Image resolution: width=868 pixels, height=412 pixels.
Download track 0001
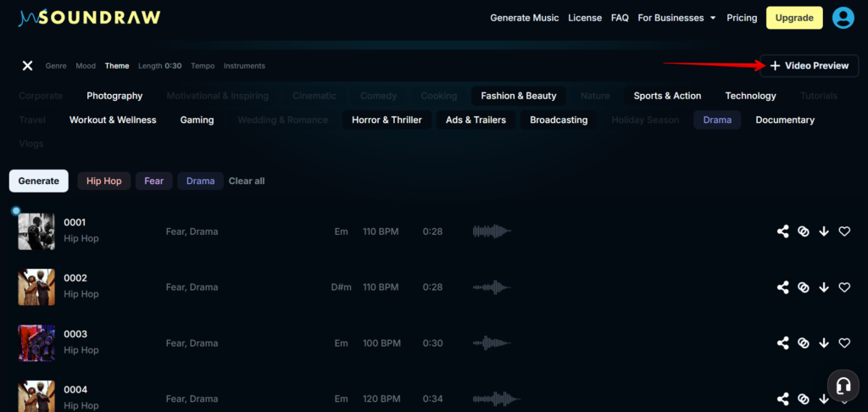(824, 231)
